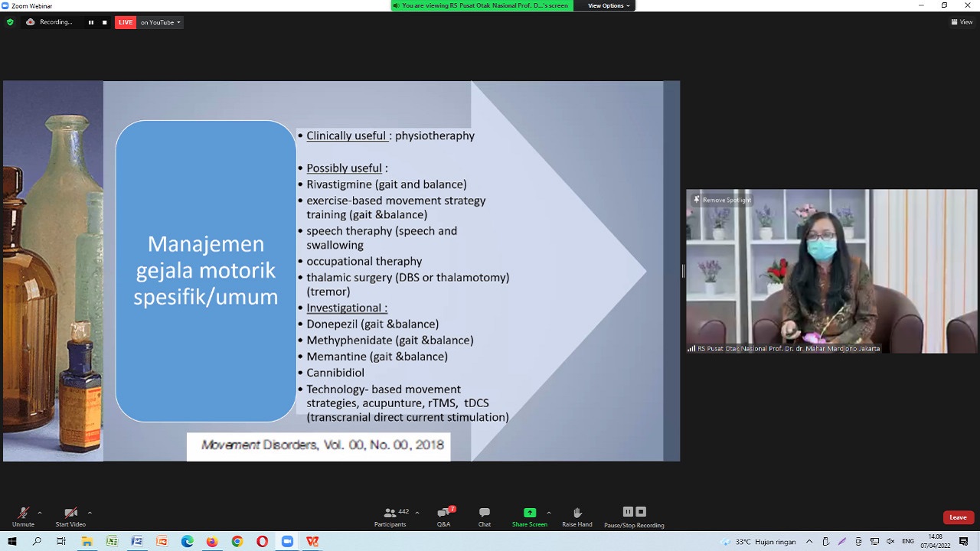Open Firefox from the Windows taskbar
The image size is (980, 551).
[212, 541]
